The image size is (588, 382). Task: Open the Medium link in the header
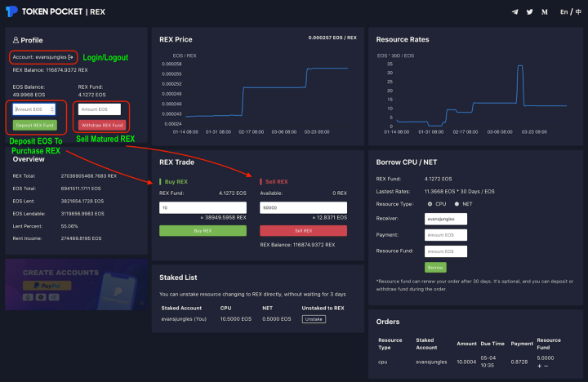(545, 12)
